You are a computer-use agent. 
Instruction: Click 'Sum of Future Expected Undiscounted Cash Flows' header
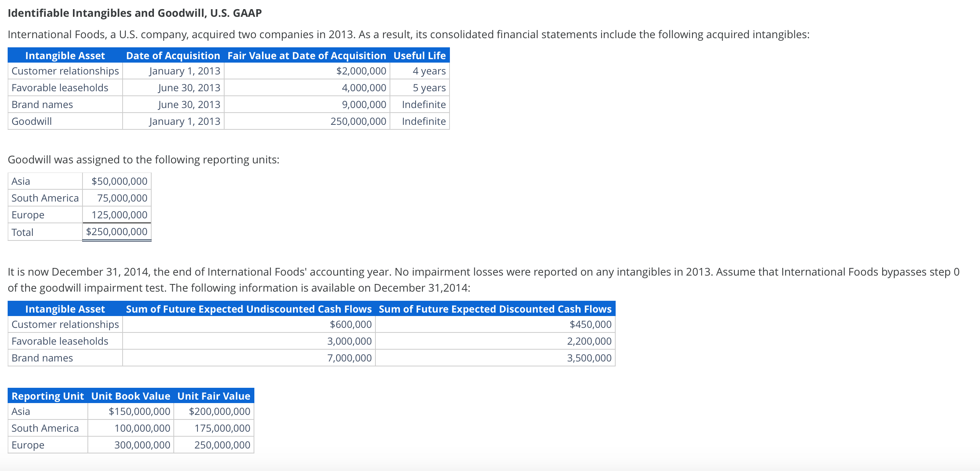coord(249,309)
